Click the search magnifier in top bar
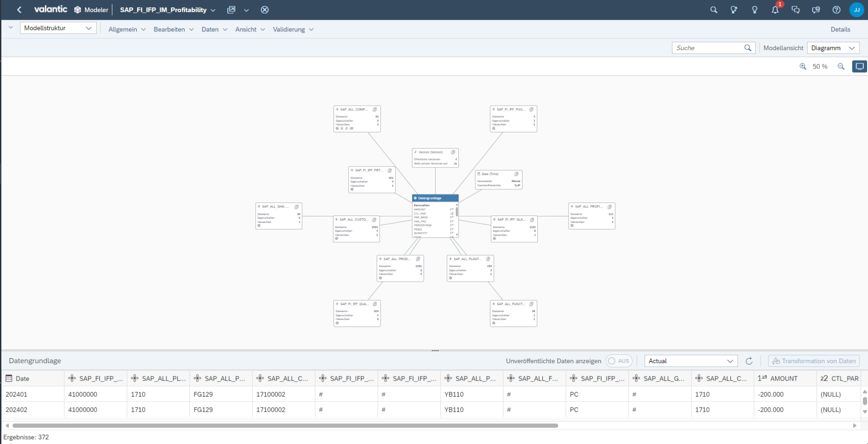868x444 pixels. point(714,10)
